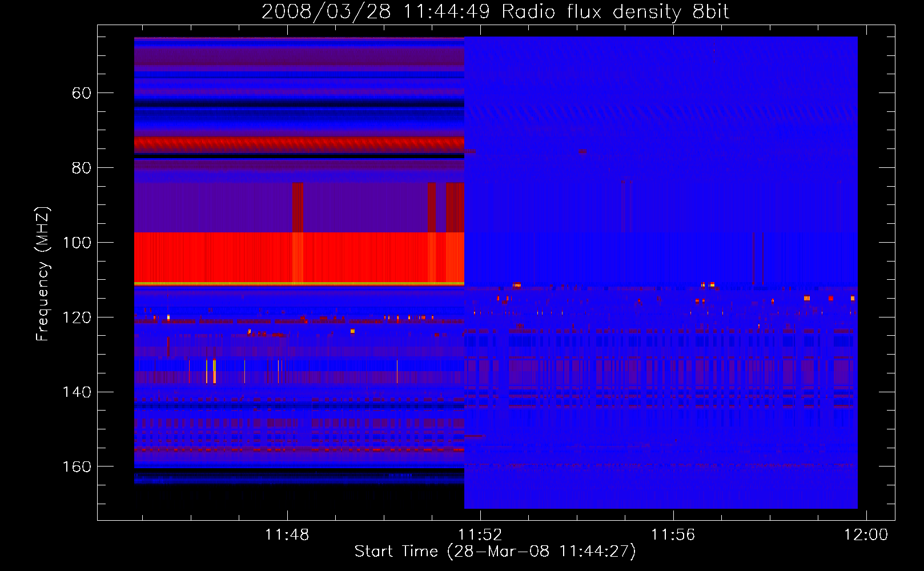Select the 80 frequency tick label

(x=82, y=168)
